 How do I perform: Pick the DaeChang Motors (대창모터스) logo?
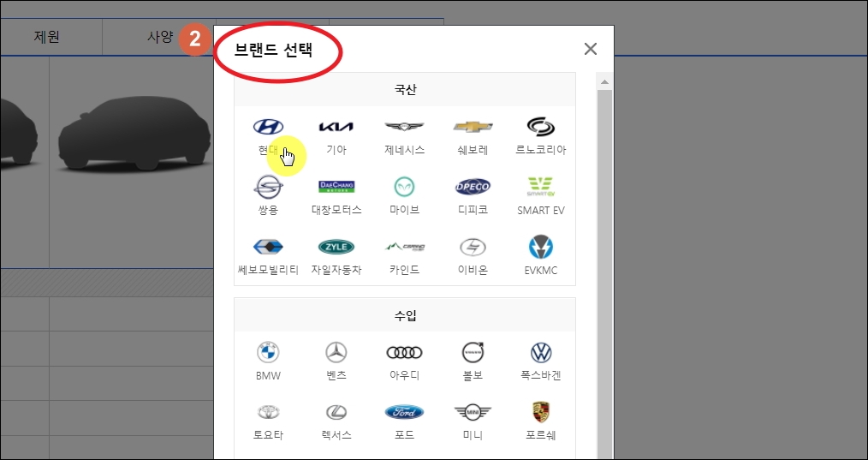pyautogui.click(x=336, y=187)
